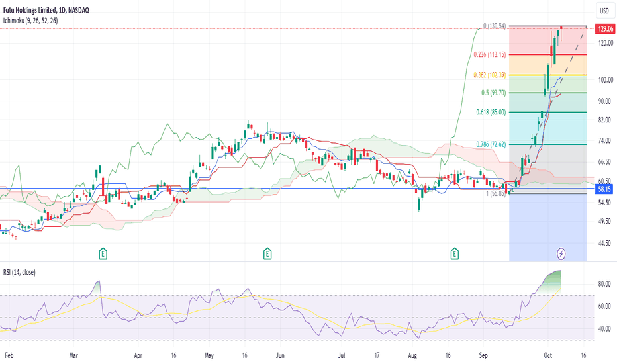This screenshot has height=364, width=617.
Task: Select the Fibonacci 1 (56.85) level label
Action: click(x=496, y=193)
